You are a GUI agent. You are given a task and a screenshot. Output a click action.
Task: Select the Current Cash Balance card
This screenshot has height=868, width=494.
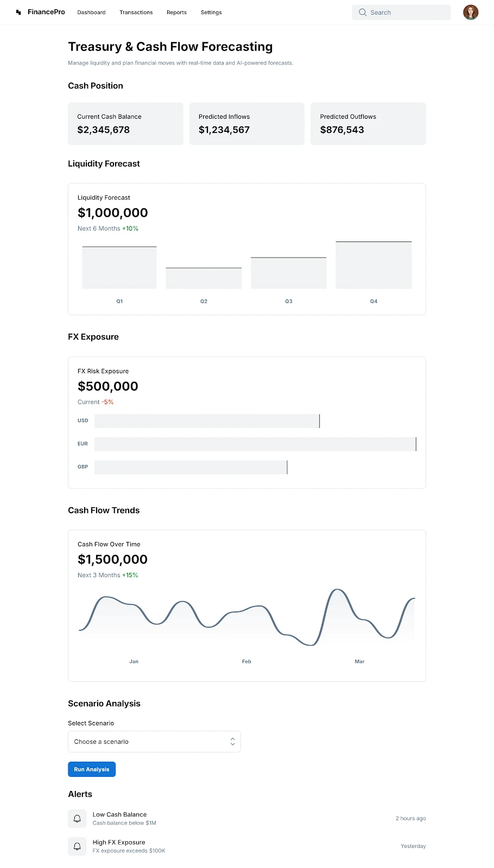click(x=125, y=124)
